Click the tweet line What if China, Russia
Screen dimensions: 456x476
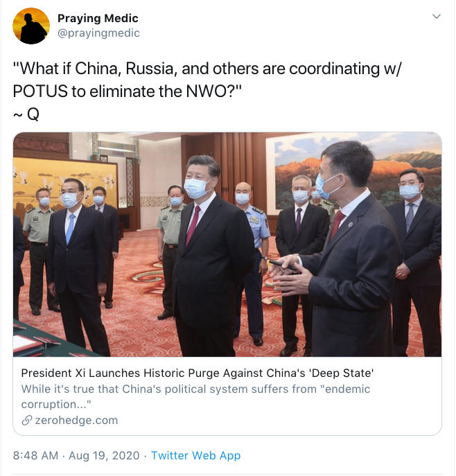[207, 69]
